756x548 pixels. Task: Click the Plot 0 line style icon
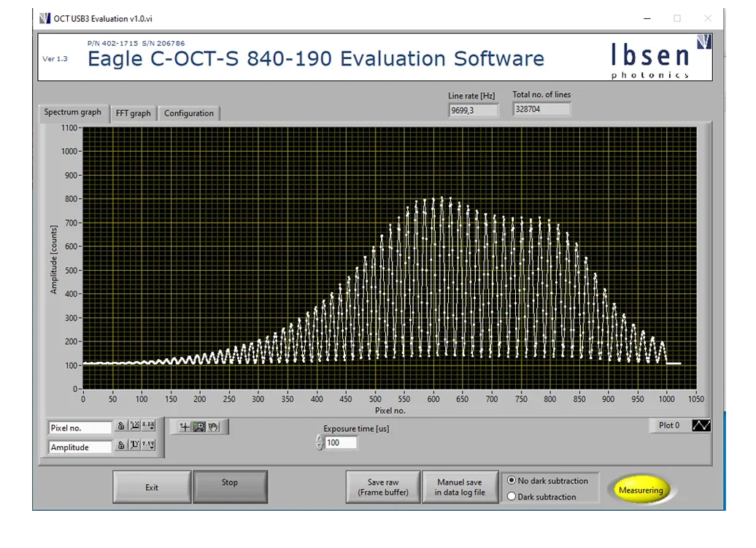pyautogui.click(x=701, y=425)
